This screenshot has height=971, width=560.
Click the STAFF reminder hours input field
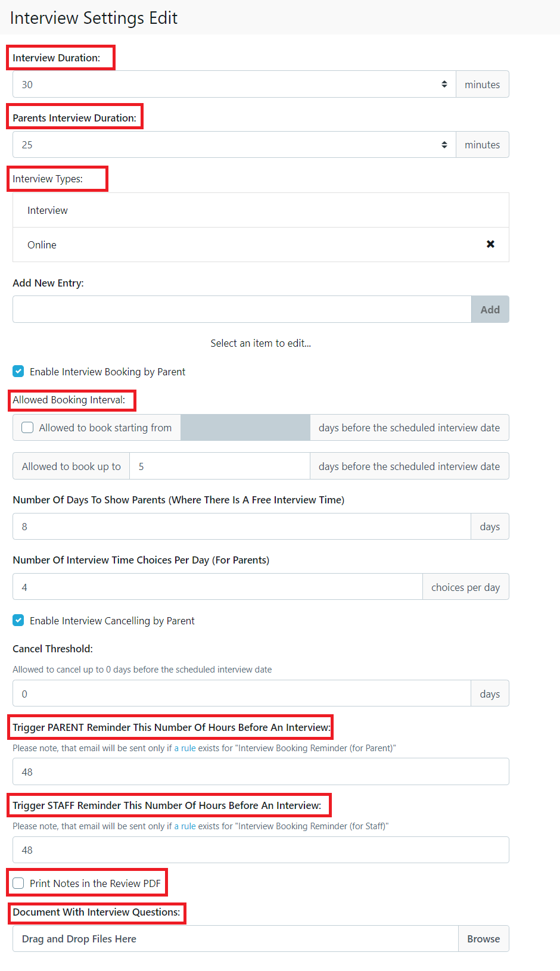coord(260,850)
